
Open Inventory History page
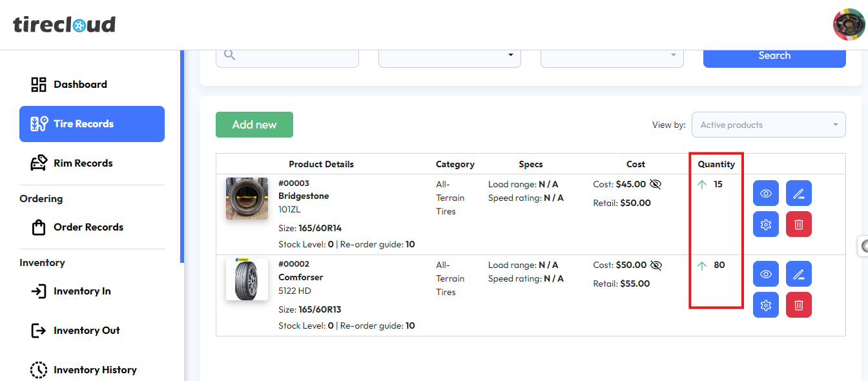(95, 370)
